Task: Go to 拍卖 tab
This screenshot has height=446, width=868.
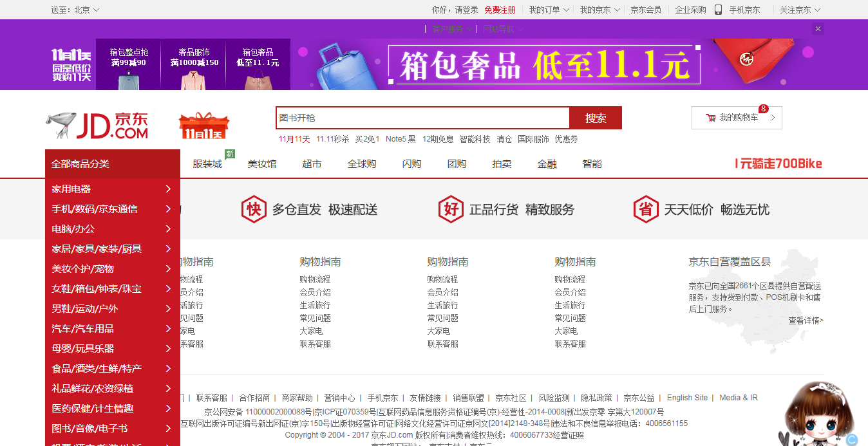Action: (502, 163)
